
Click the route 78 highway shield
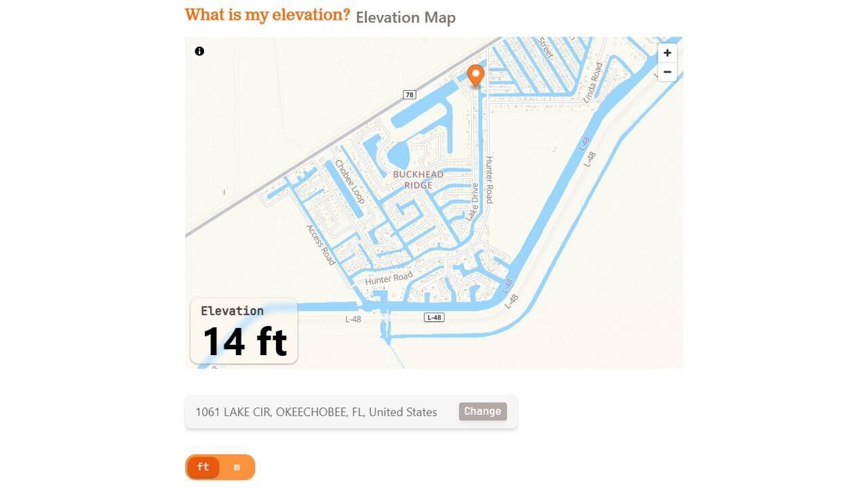tap(409, 94)
